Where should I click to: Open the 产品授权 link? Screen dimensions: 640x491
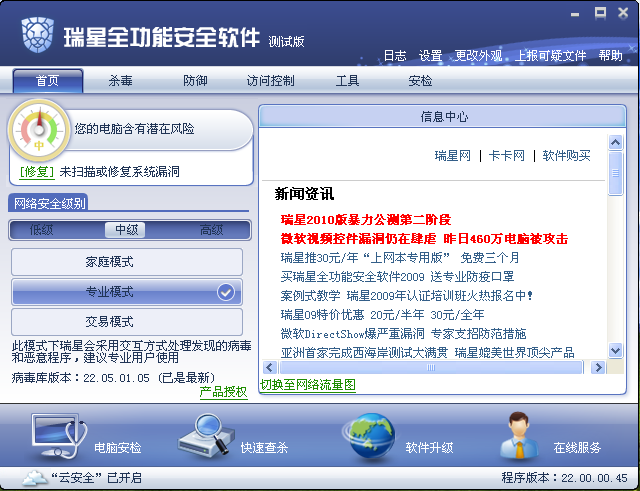(x=223, y=392)
